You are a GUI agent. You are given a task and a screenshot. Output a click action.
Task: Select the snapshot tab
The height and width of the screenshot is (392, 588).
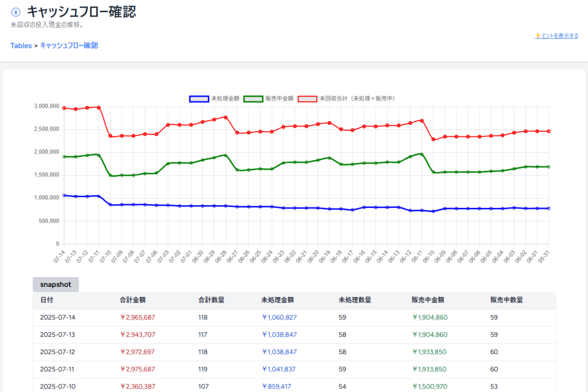(56, 285)
